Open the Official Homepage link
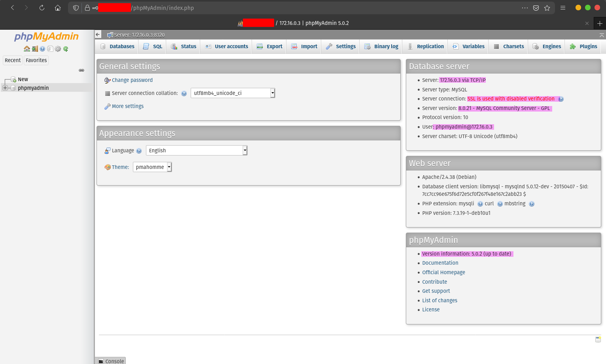This screenshot has width=606, height=364. tap(443, 272)
